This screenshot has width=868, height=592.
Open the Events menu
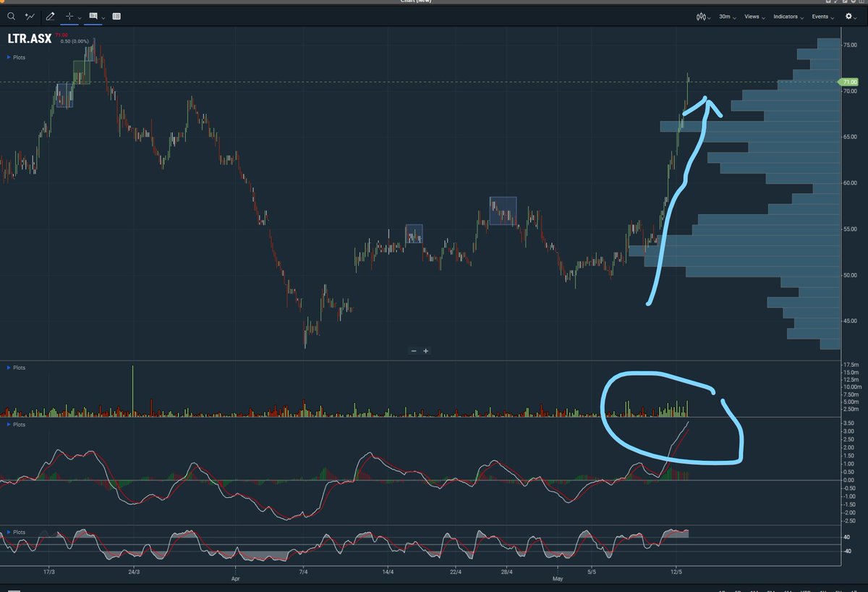822,16
